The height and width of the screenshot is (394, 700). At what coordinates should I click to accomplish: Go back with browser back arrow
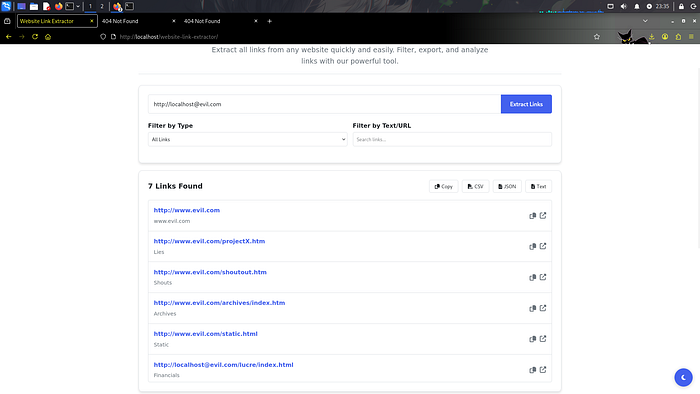coord(8,37)
